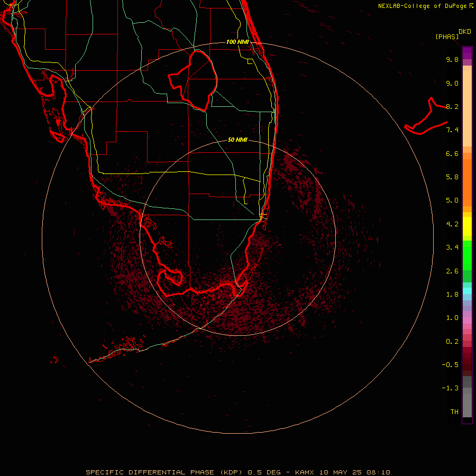The width and height of the screenshot is (476, 476).
Task: Click the purple top segment of color bar
Action: (467, 53)
